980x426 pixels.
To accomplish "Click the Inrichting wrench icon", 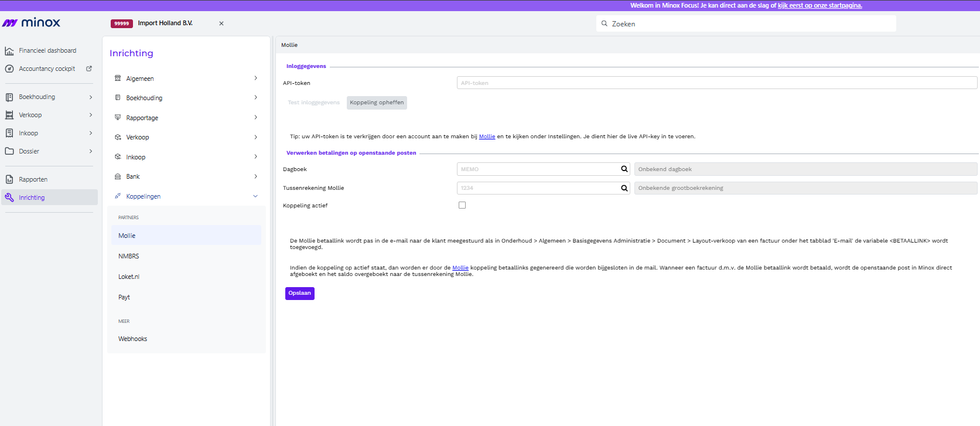I will [x=9, y=197].
